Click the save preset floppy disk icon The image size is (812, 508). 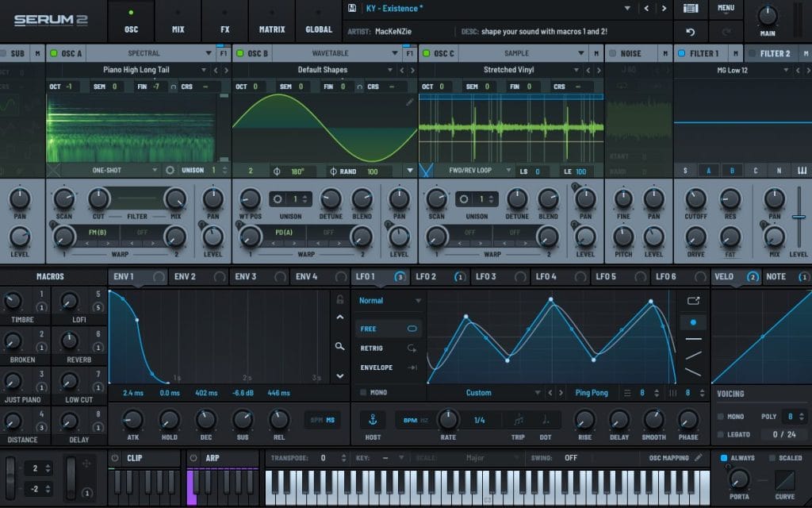point(351,9)
